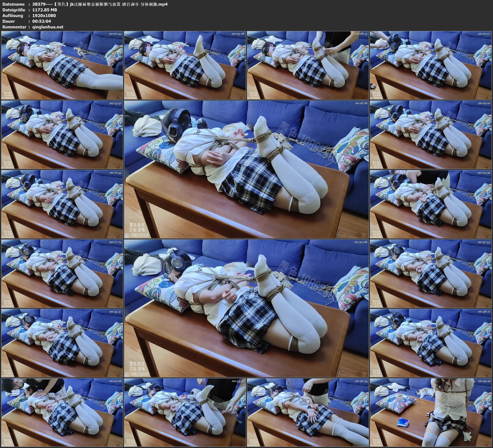Click the frame at 00:27:24
This screenshot has height=448, width=493.
[62, 274]
